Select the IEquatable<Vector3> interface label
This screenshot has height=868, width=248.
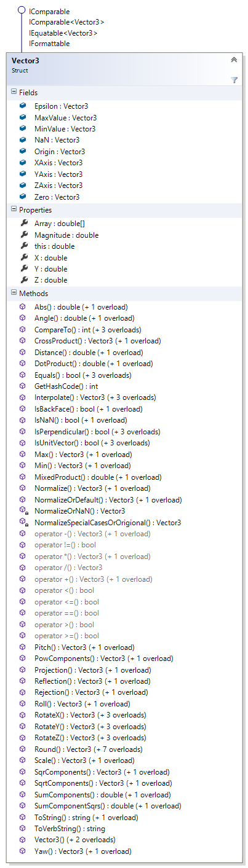tap(63, 33)
